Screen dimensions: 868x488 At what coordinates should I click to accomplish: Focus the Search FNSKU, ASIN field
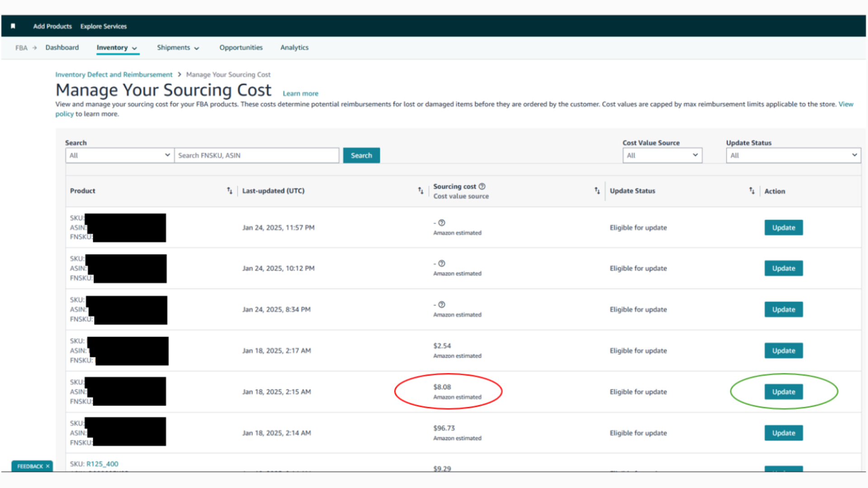coord(257,155)
